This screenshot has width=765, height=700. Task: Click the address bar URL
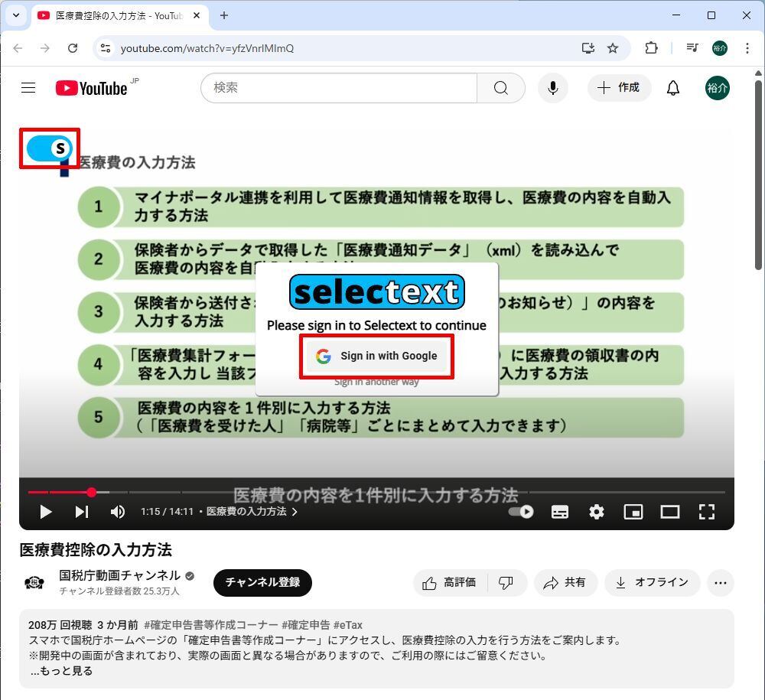pyautogui.click(x=207, y=48)
